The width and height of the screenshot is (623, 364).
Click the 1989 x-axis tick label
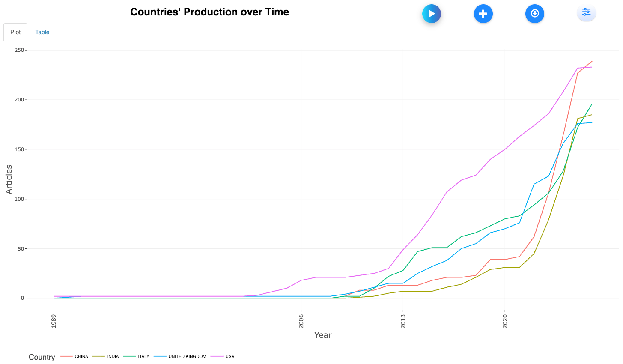coord(54,321)
